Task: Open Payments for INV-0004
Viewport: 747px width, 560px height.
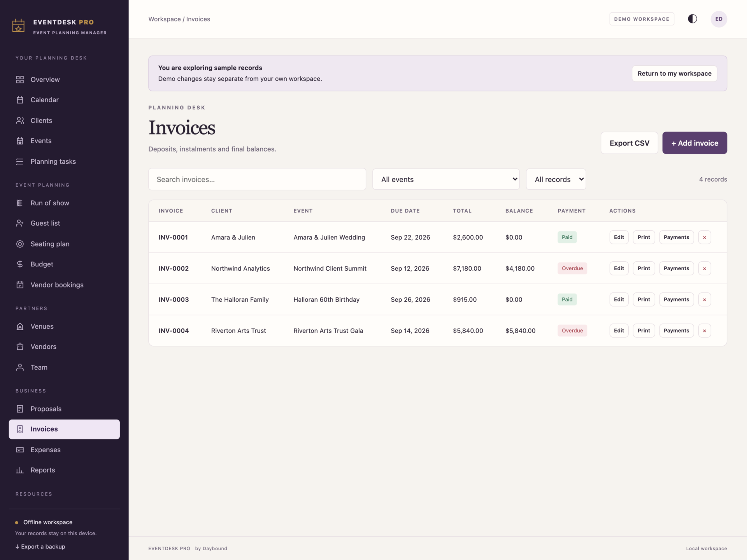Action: (x=676, y=331)
